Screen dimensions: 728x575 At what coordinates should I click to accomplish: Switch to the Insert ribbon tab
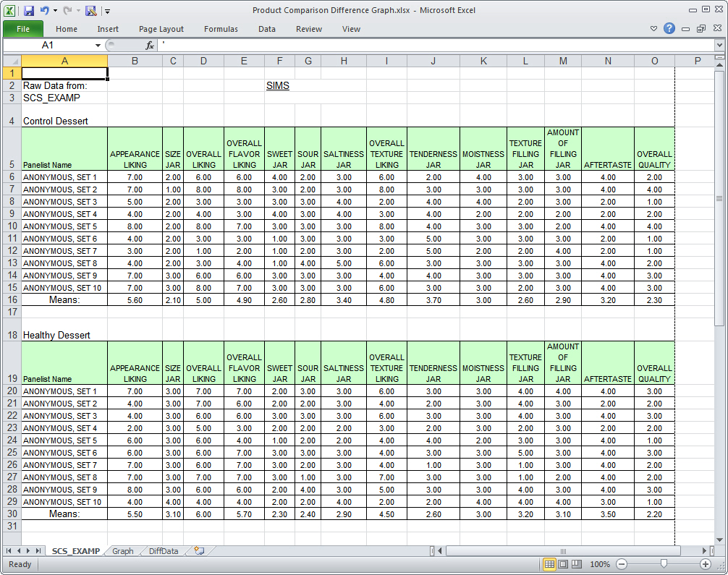pyautogui.click(x=108, y=29)
